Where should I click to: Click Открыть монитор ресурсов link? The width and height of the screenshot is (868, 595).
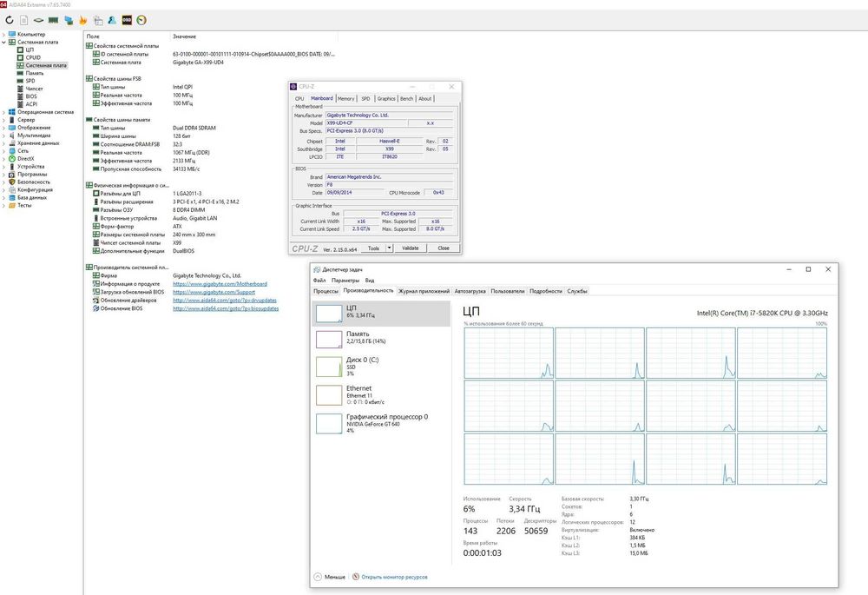point(394,577)
